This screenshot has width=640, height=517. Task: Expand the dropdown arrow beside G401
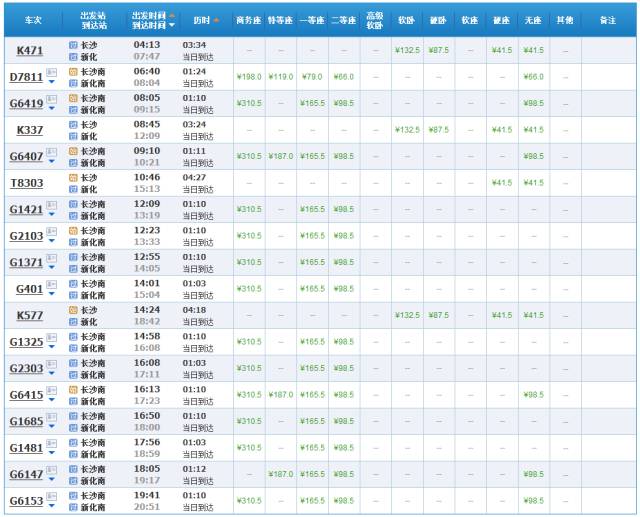pos(51,294)
